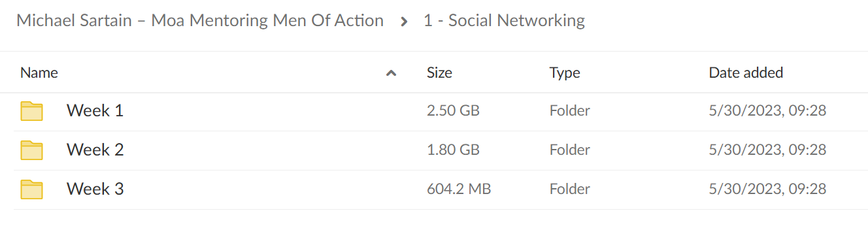The height and width of the screenshot is (245, 868).
Task: Sort by the Size column header
Action: point(439,73)
